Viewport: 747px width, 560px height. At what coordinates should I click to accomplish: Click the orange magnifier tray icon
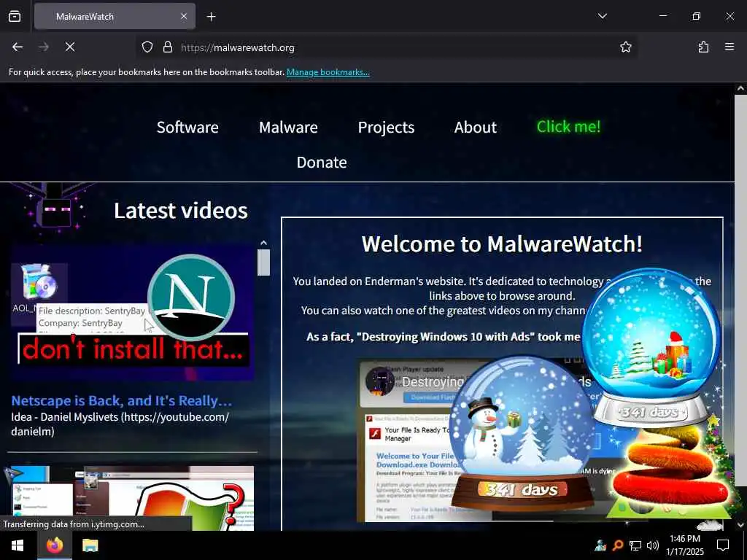617,545
